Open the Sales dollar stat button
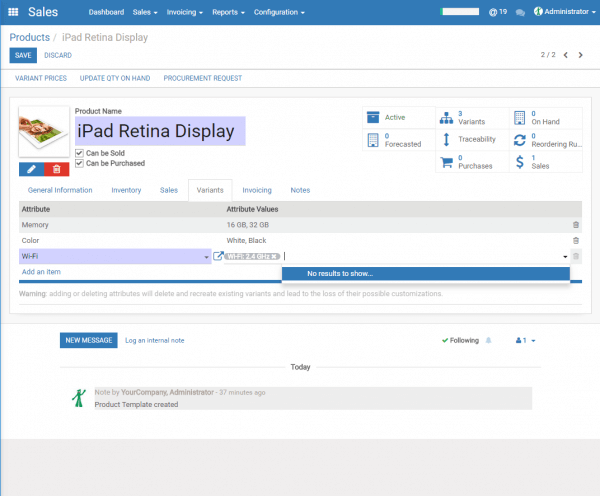 (546, 162)
